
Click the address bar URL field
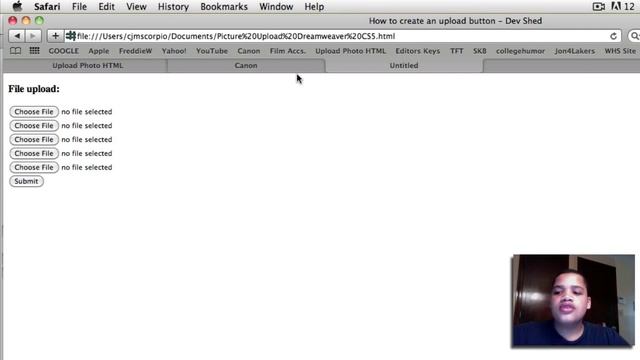click(x=342, y=36)
